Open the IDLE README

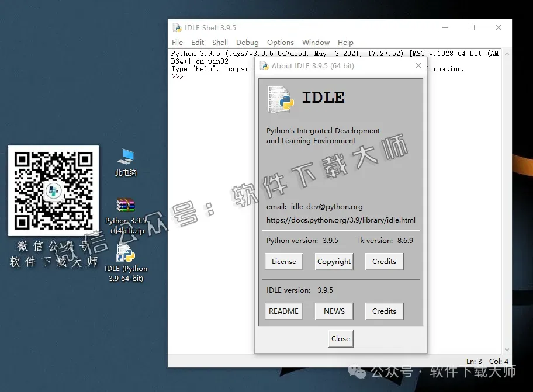(x=284, y=311)
